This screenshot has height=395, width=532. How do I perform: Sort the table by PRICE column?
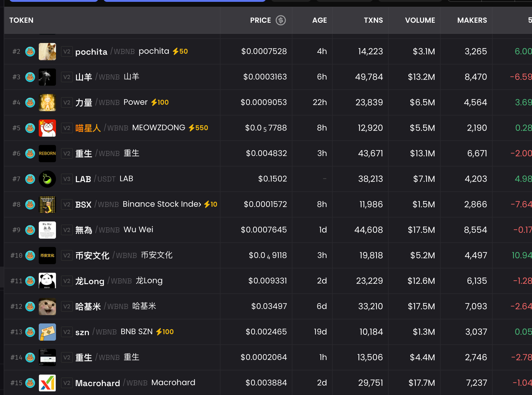(260, 20)
